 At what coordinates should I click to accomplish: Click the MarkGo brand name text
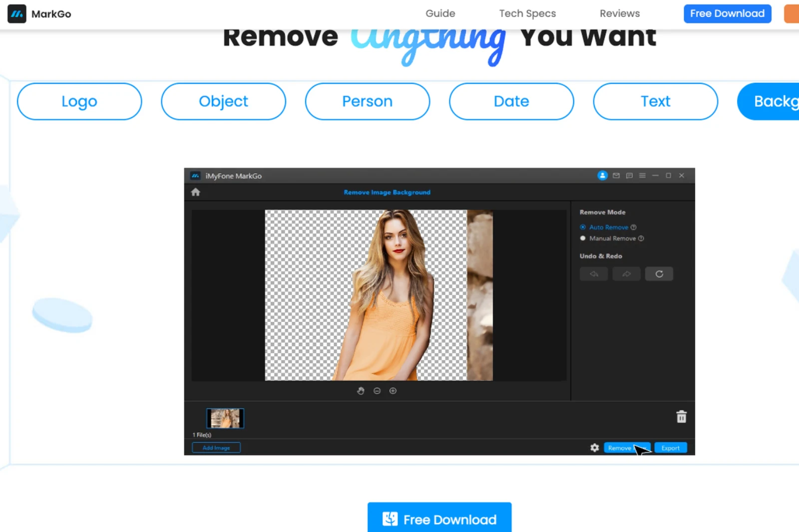click(51, 14)
